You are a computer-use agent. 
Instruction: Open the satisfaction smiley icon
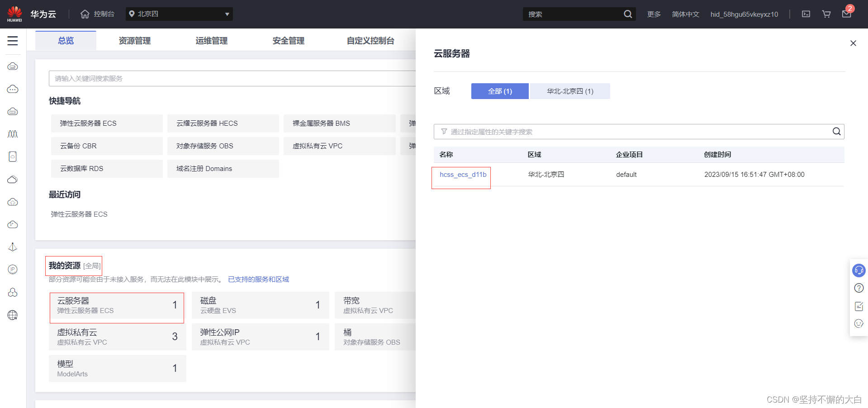click(859, 323)
